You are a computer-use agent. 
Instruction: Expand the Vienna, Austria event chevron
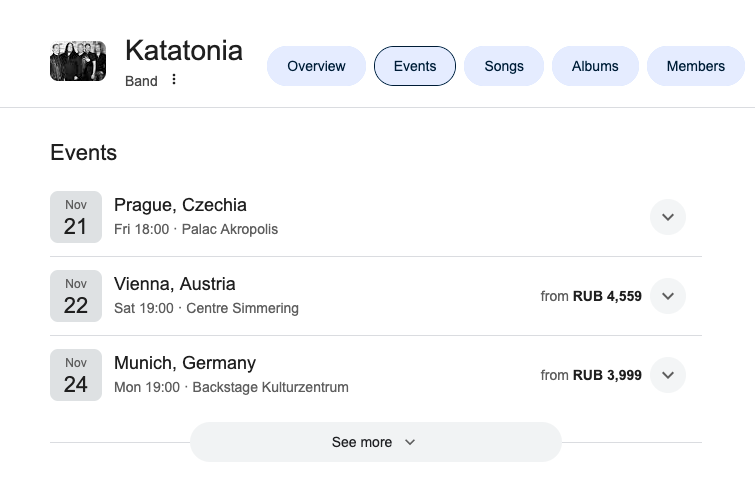(668, 296)
